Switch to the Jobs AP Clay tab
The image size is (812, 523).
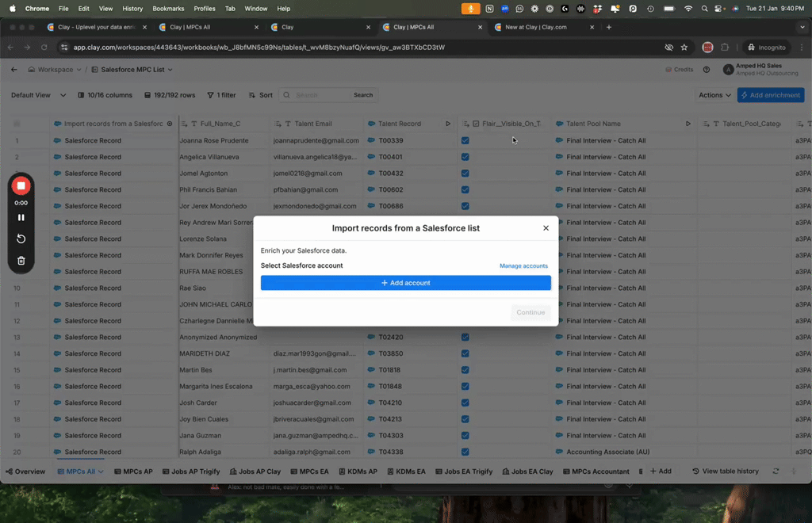tap(255, 471)
